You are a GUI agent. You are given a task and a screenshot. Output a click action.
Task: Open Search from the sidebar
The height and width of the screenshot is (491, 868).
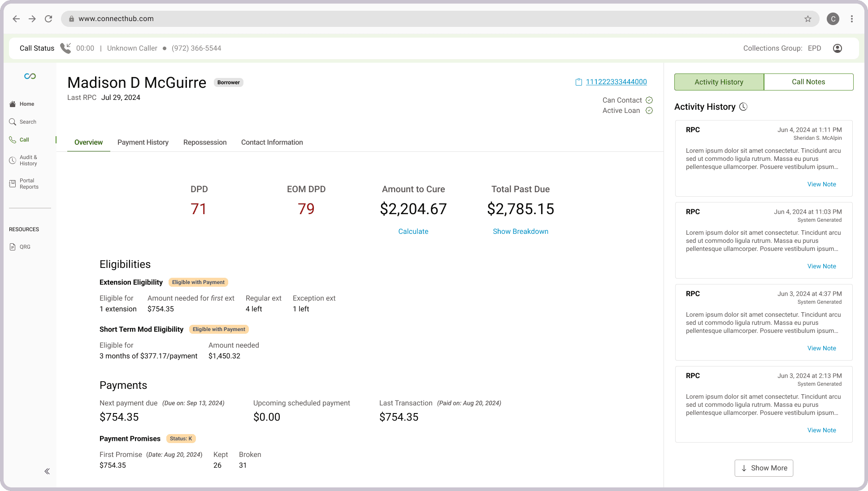27,122
